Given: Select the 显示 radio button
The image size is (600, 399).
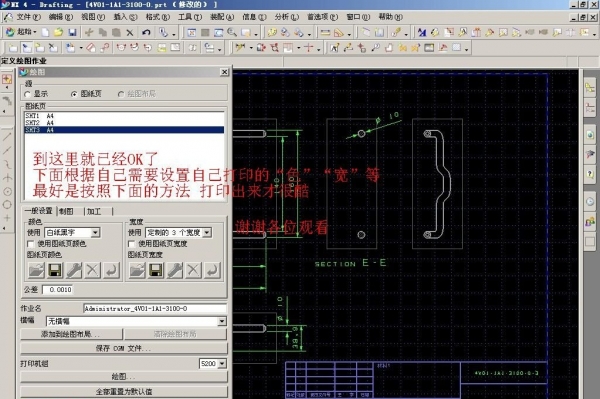Looking at the screenshot, I should coord(27,94).
